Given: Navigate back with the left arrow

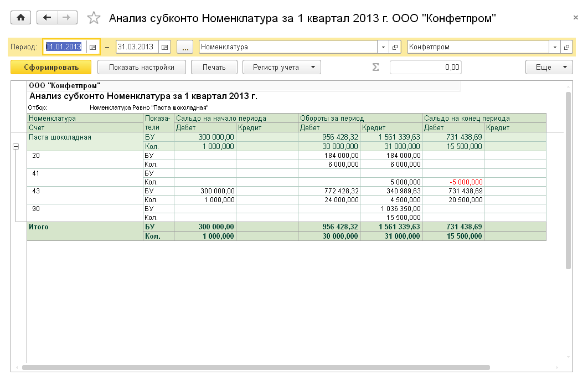Looking at the screenshot, I should point(47,18).
